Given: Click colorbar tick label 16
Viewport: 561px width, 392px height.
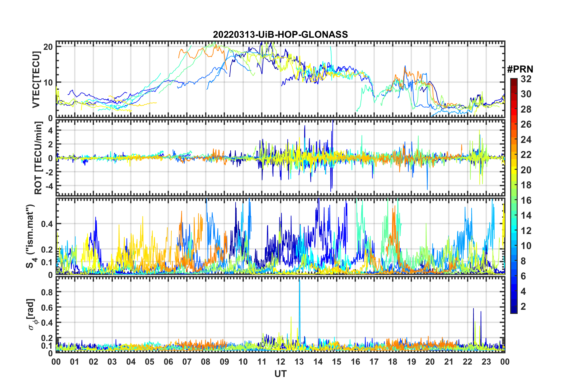Looking at the screenshot, I should click(526, 200).
